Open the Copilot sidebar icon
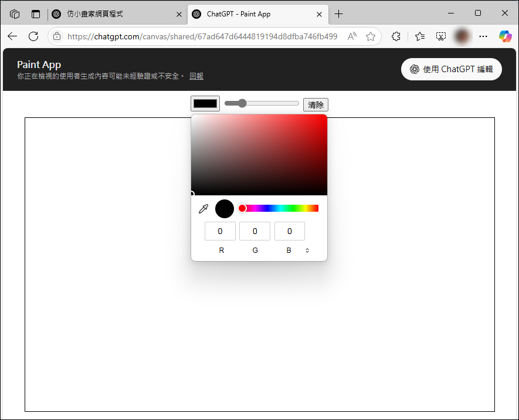Screen dimensions: 519x420 tap(506, 36)
